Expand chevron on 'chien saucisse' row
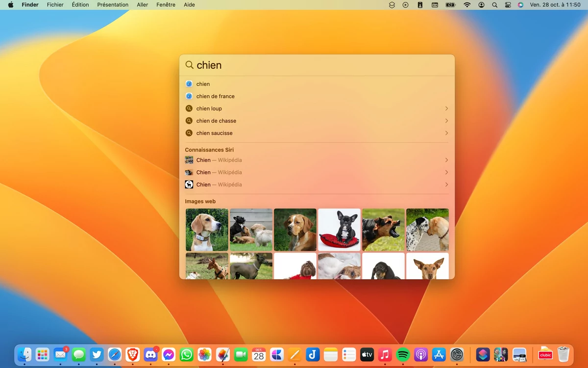 click(446, 133)
